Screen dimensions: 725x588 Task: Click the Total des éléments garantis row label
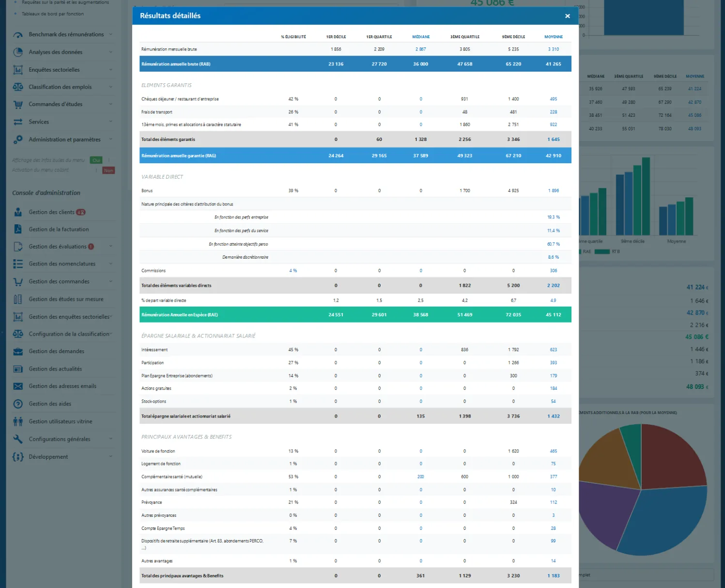168,139
